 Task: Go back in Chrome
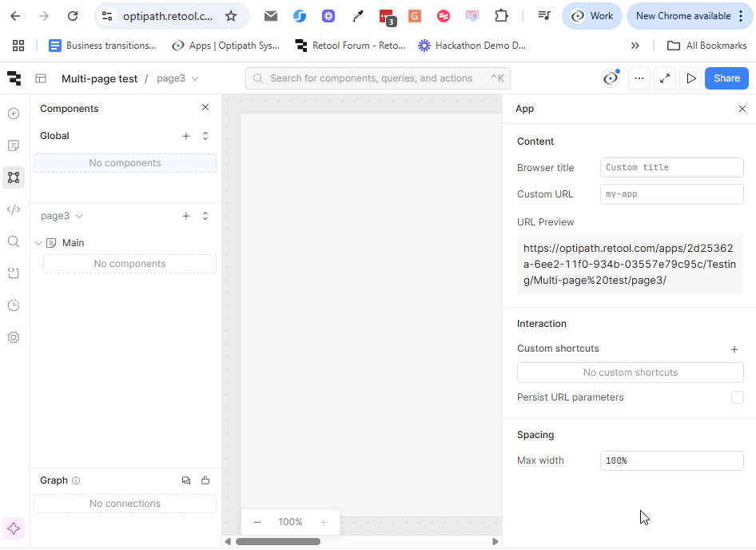(15, 16)
